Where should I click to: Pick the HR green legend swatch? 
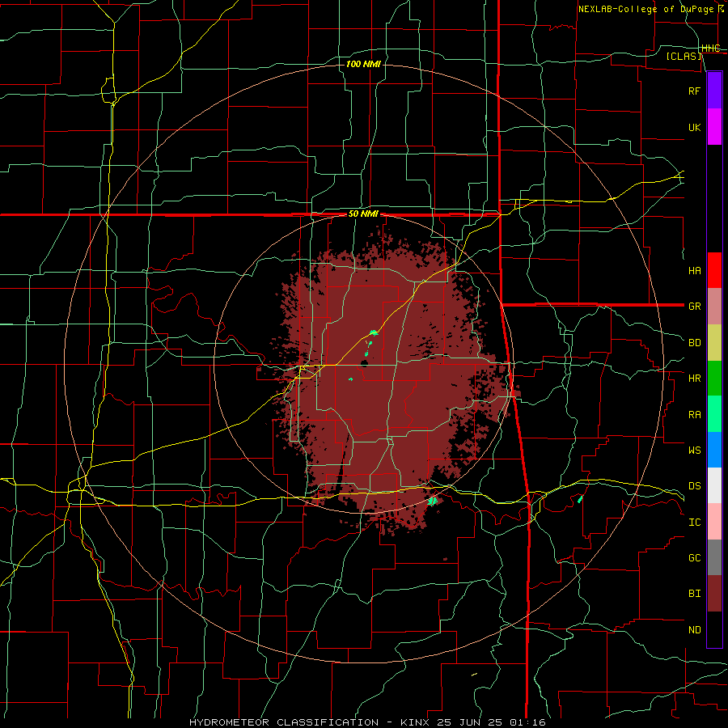(714, 379)
